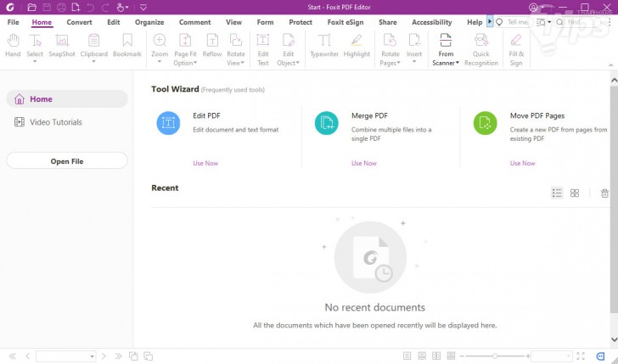Click the undo arrow
Image resolution: width=618 pixels, height=364 pixels.
click(x=90, y=7)
